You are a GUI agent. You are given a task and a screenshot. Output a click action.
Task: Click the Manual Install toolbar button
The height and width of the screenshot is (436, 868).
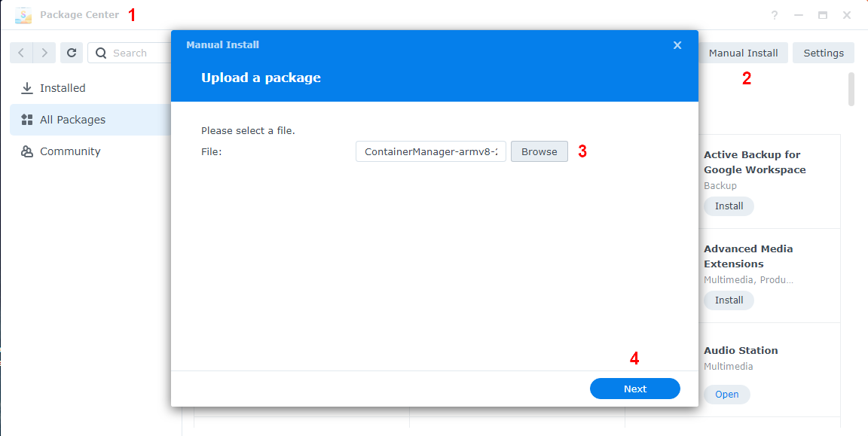[x=743, y=53]
